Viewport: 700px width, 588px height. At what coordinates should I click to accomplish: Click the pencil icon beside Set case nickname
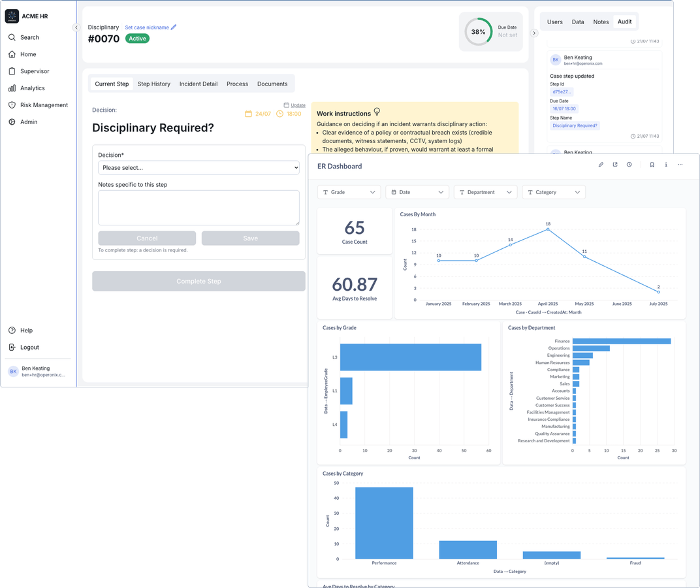click(174, 27)
